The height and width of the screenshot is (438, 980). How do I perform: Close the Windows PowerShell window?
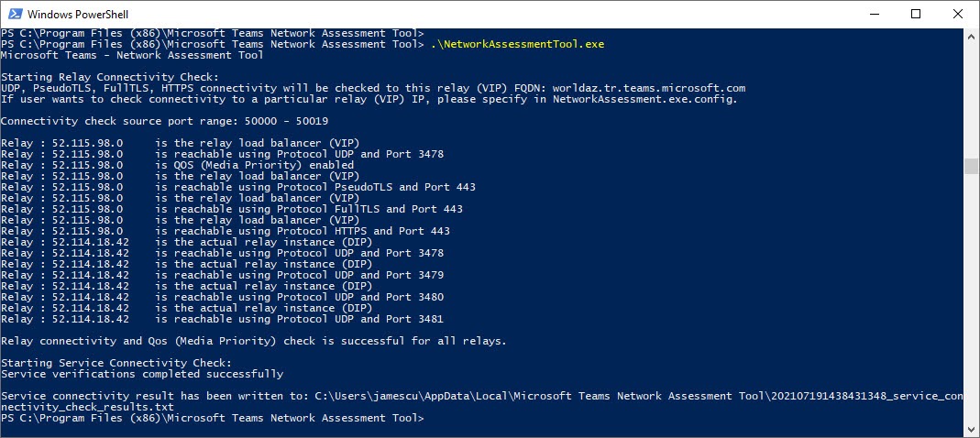point(957,15)
